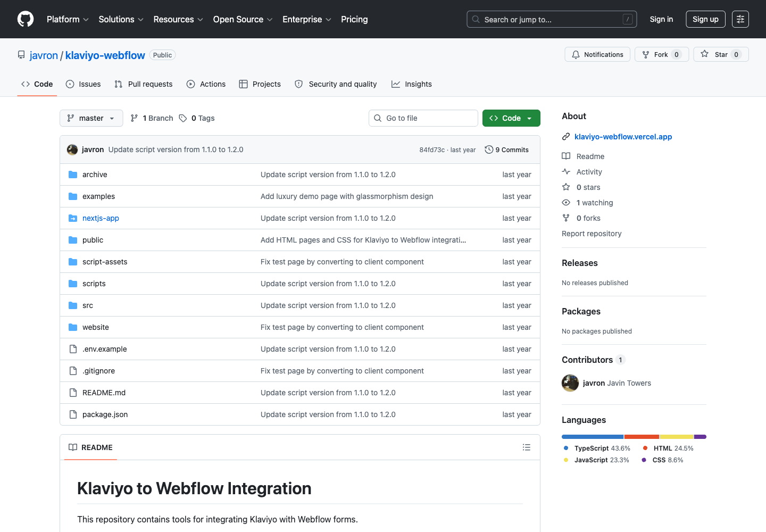Click the 1 Branch link
Image resolution: width=766 pixels, height=532 pixels.
tap(152, 118)
